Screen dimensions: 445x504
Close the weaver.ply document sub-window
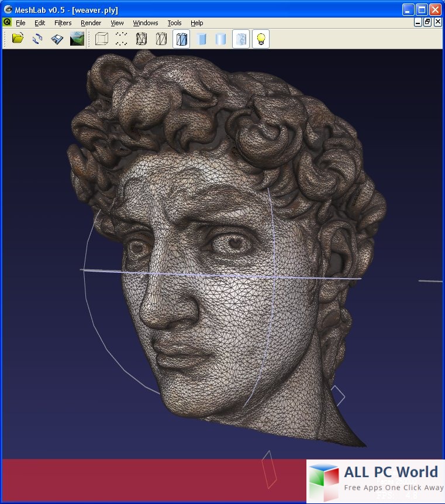(x=437, y=22)
